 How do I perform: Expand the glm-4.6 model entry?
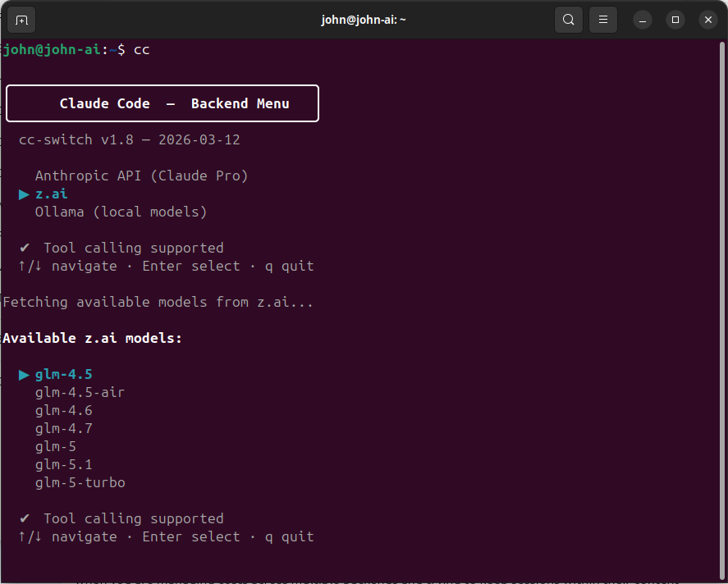pos(63,410)
